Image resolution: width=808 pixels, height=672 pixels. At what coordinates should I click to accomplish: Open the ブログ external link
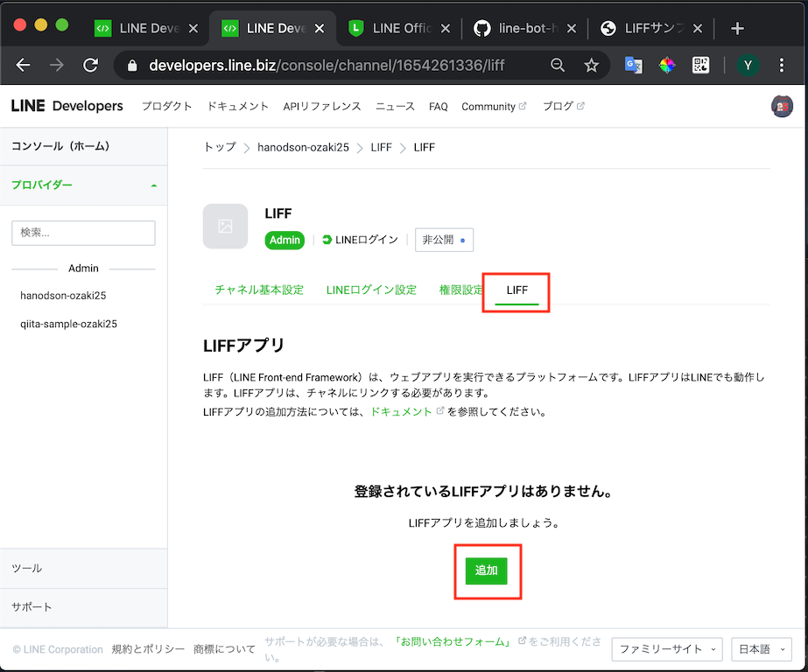563,107
